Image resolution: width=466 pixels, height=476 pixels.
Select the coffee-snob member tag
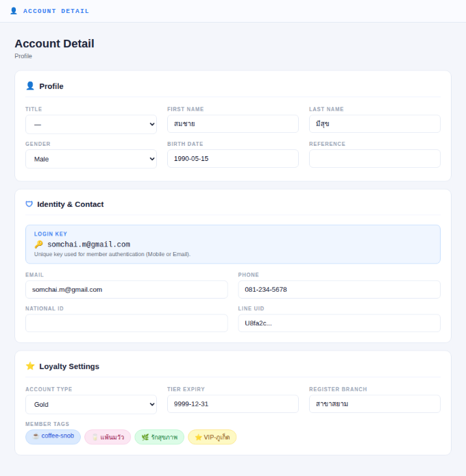point(53,437)
